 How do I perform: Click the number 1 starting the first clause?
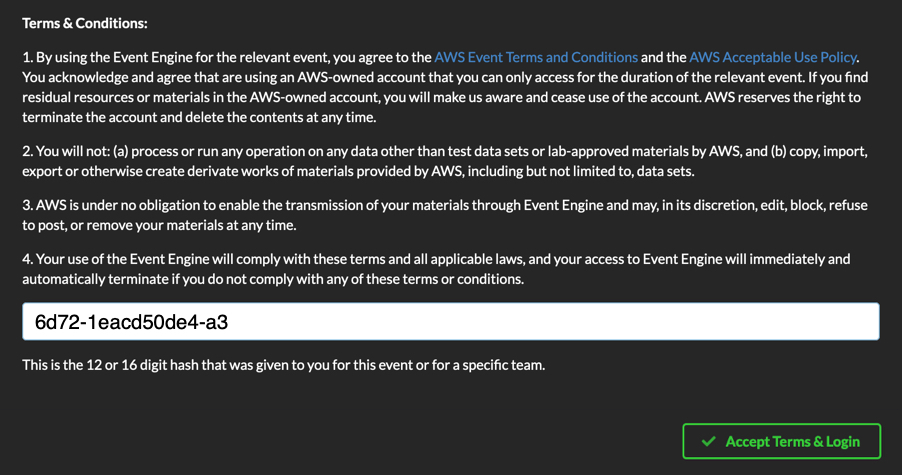click(26, 57)
